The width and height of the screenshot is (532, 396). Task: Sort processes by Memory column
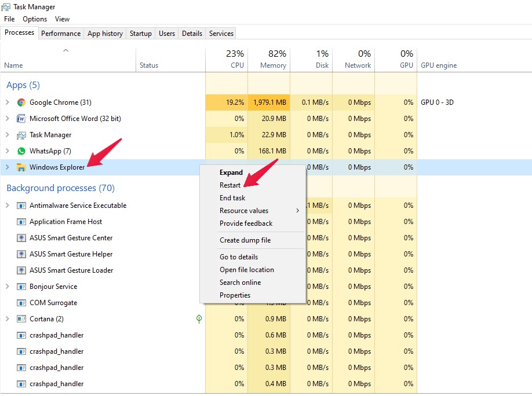click(x=269, y=60)
